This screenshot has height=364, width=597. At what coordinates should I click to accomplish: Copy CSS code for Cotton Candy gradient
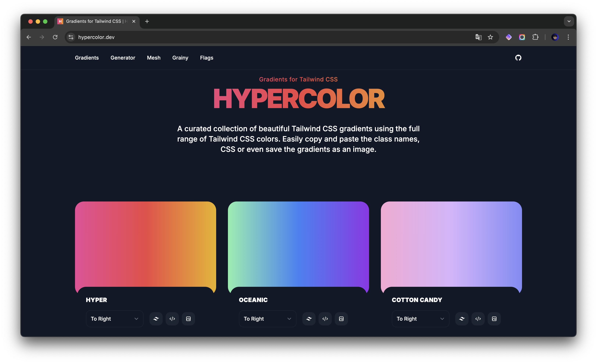[478, 319]
